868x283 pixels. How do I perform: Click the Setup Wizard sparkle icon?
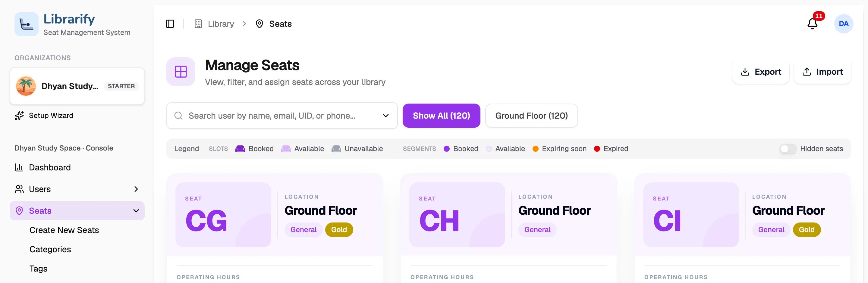click(x=19, y=115)
